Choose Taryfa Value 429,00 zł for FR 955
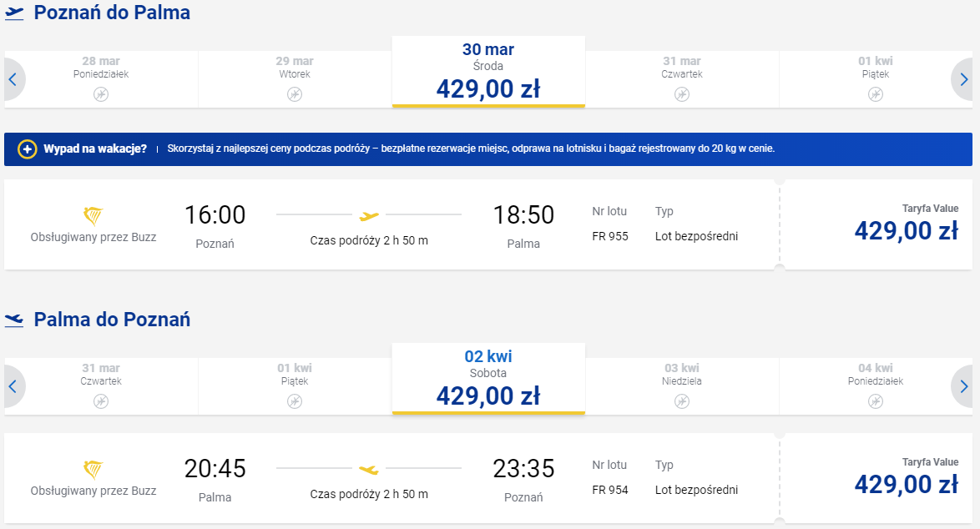980x529 pixels. coord(878,224)
